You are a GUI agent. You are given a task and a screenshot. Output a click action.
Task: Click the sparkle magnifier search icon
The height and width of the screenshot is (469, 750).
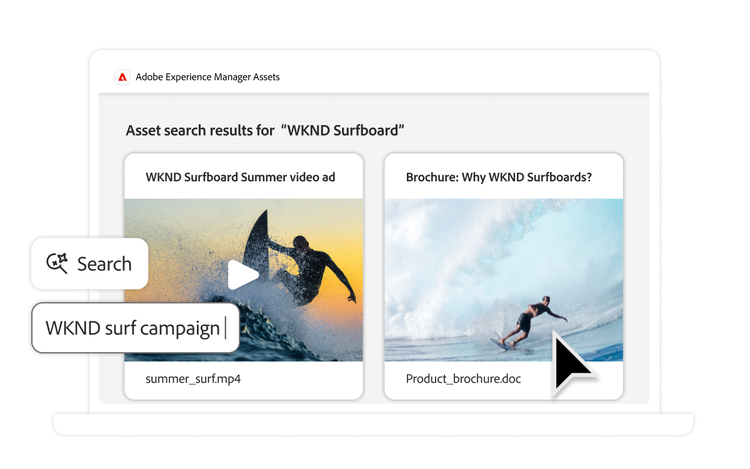57,263
